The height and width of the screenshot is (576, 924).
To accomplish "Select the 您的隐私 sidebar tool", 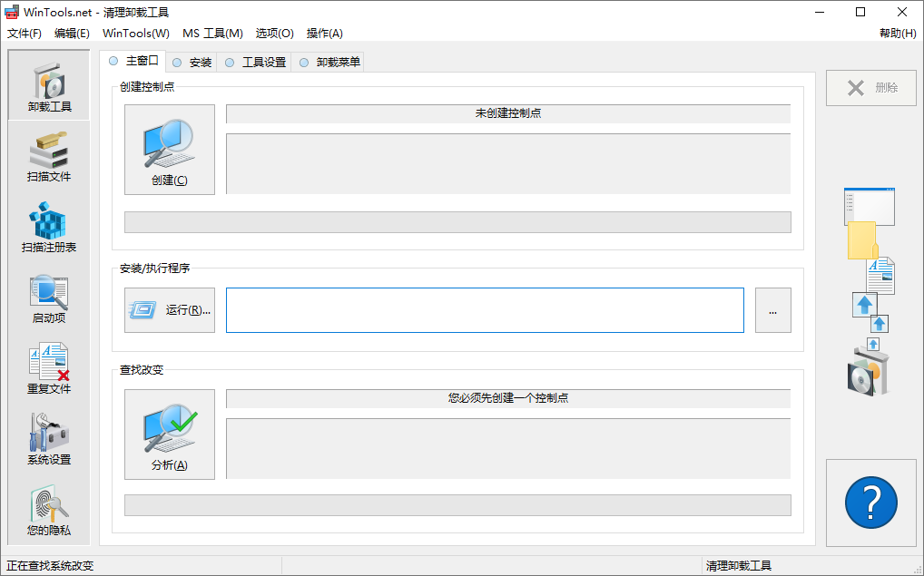I will coord(47,506).
